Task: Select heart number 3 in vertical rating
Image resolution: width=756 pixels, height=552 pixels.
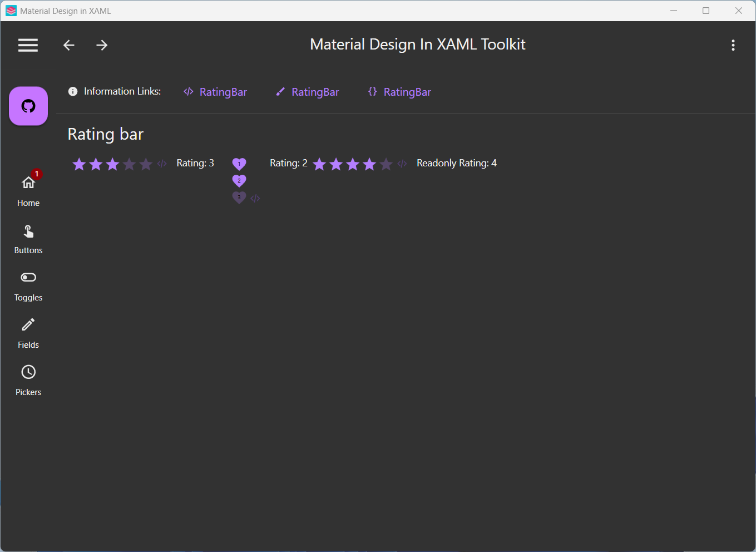Action: [x=239, y=197]
